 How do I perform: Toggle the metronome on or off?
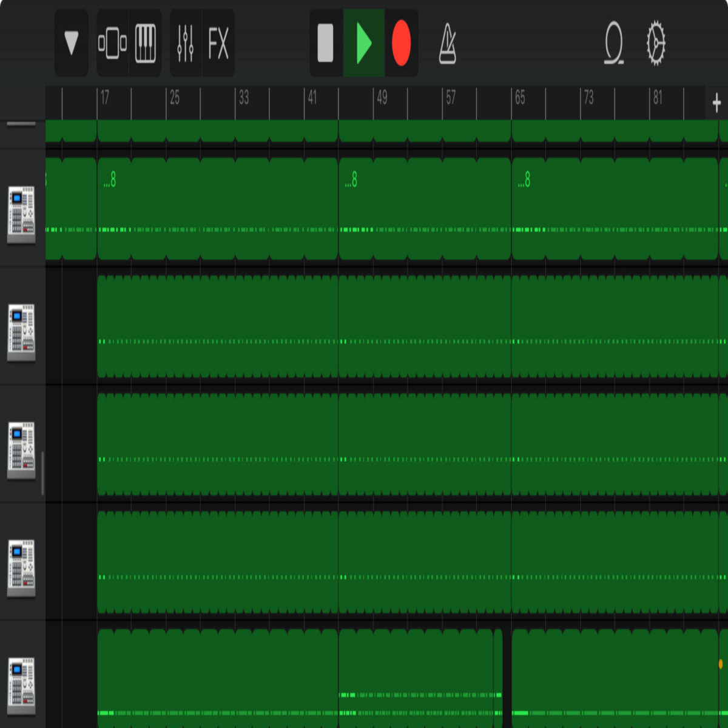(448, 43)
